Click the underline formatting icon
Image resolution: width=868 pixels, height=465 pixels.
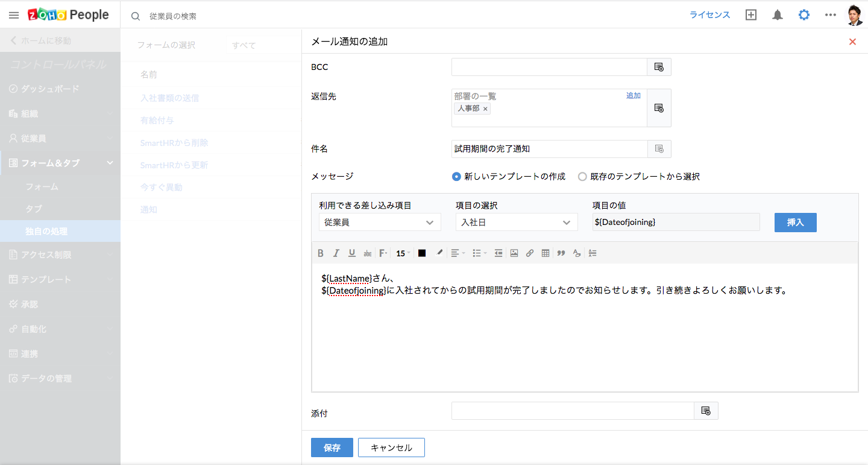(x=352, y=253)
